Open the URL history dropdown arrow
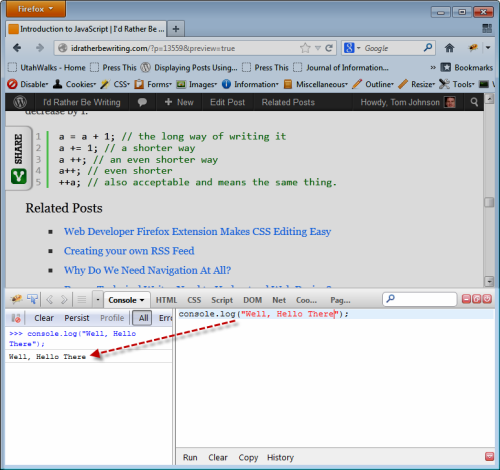Viewport: 500px width, 470px height. 318,48
